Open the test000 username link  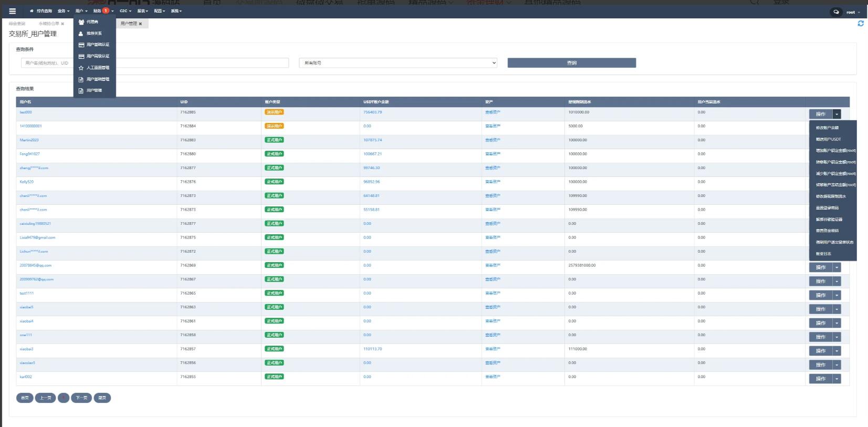point(26,112)
